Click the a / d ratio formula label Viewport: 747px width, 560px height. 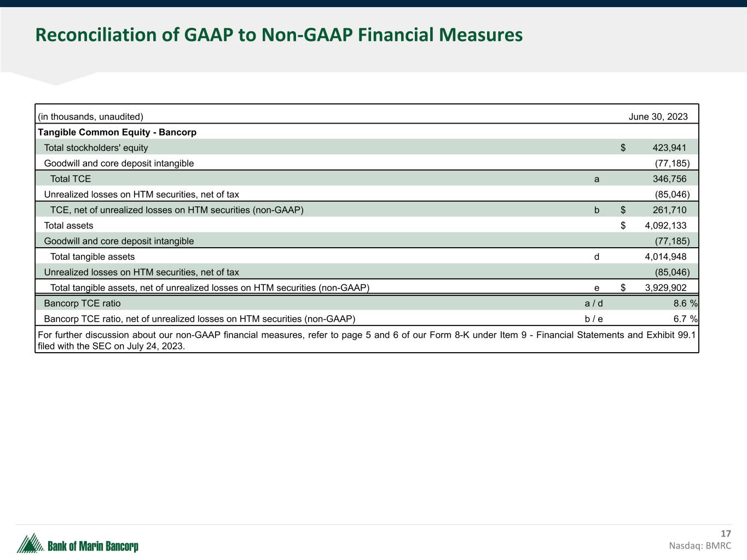[594, 304]
